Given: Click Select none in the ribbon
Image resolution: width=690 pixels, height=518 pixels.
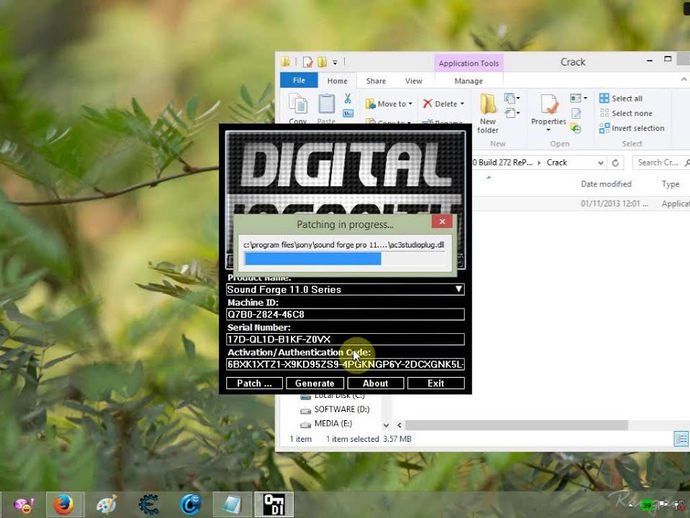Looking at the screenshot, I should point(630,113).
